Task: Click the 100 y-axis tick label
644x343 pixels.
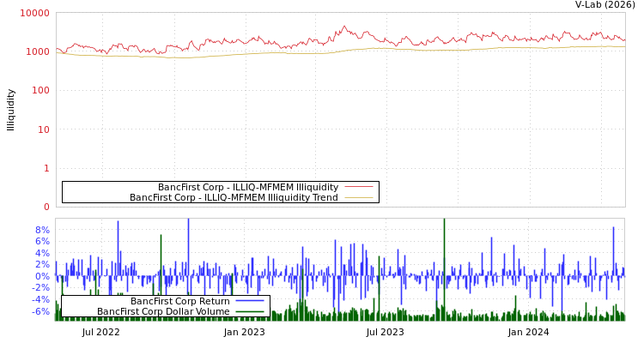Action: 40,90
